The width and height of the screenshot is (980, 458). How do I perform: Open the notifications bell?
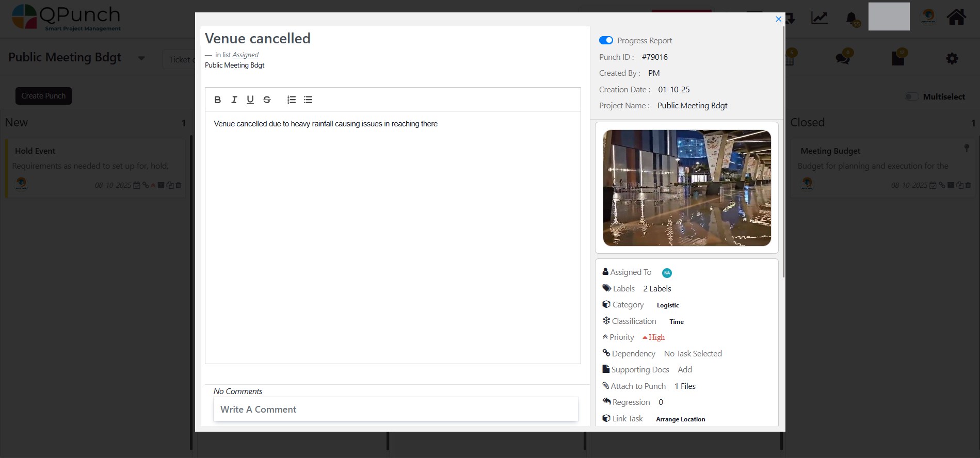point(852,19)
